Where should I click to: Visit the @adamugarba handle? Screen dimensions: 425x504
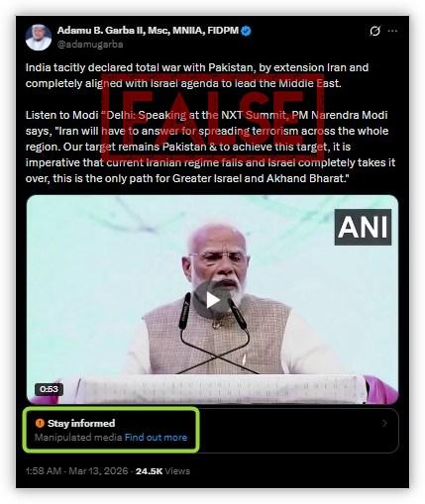tap(90, 44)
